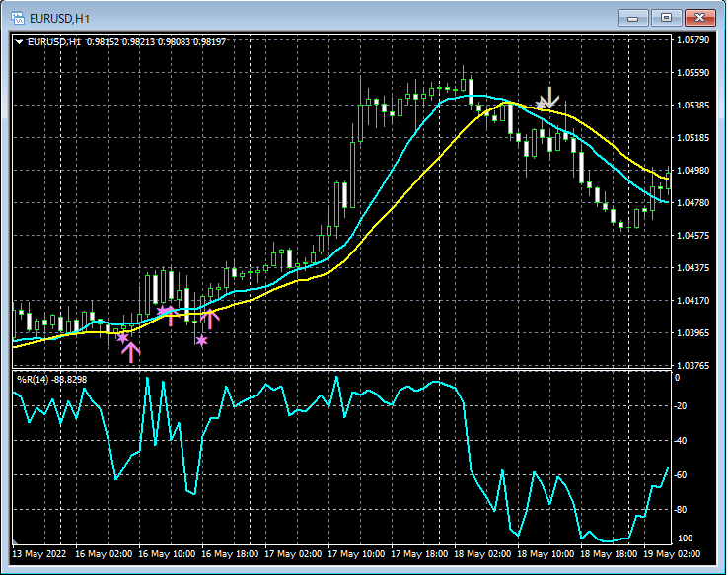The image size is (728, 575).
Task: Click the 17 May 02:00 time label
Action: click(x=293, y=554)
